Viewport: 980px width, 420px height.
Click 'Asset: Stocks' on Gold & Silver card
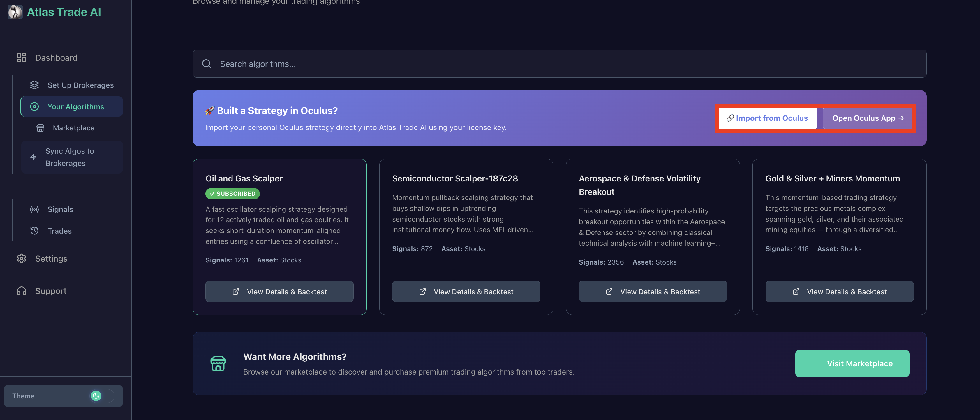[839, 249]
